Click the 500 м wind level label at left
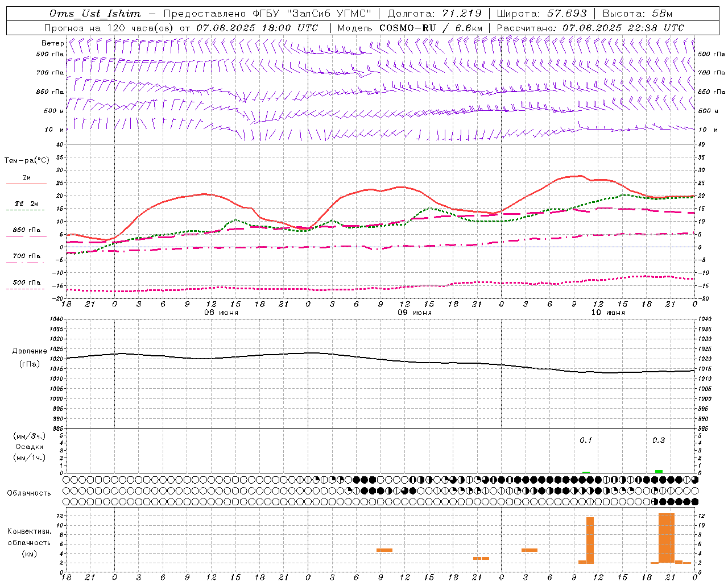 tap(54, 111)
